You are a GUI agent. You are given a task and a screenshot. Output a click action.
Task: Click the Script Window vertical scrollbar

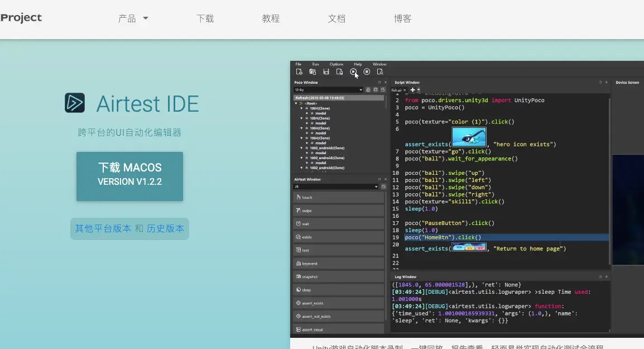609,181
